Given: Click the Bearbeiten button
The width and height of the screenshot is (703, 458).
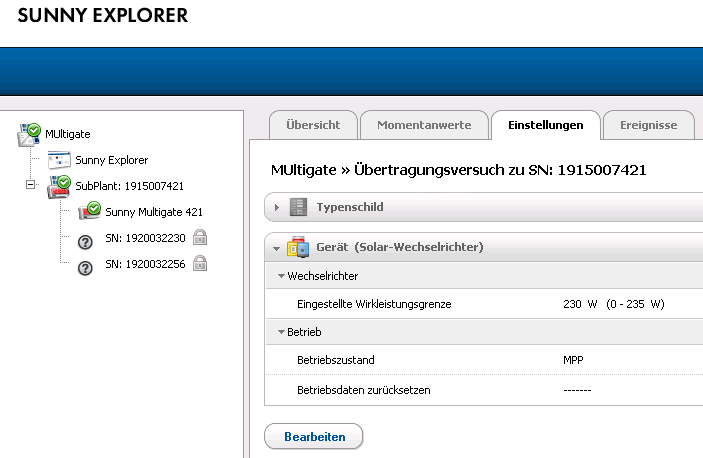Looking at the screenshot, I should pyautogui.click(x=313, y=436).
